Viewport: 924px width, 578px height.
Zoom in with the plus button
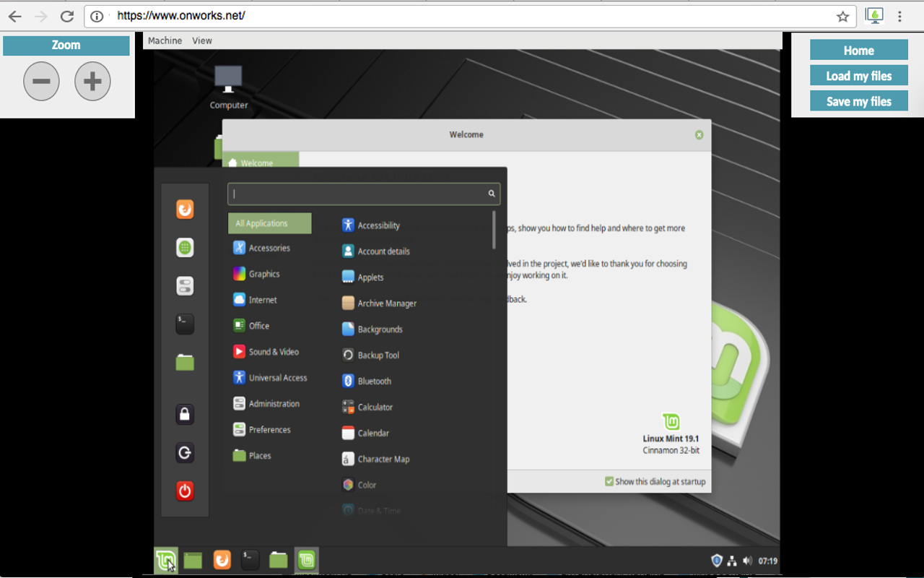pyautogui.click(x=92, y=81)
